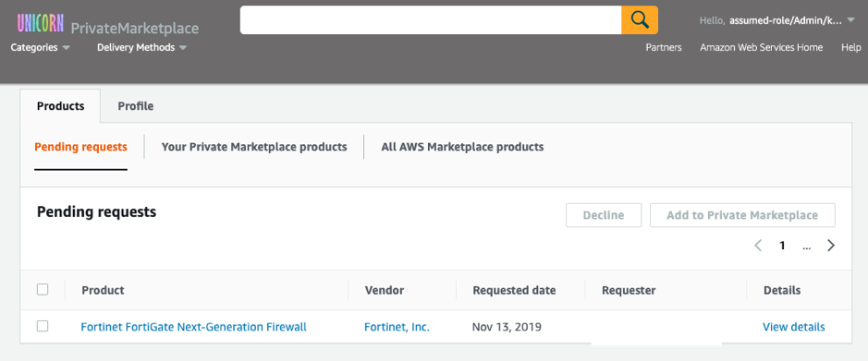Check the Fortinet FortiGate row checkbox
The width and height of the screenshot is (868, 361).
[43, 326]
